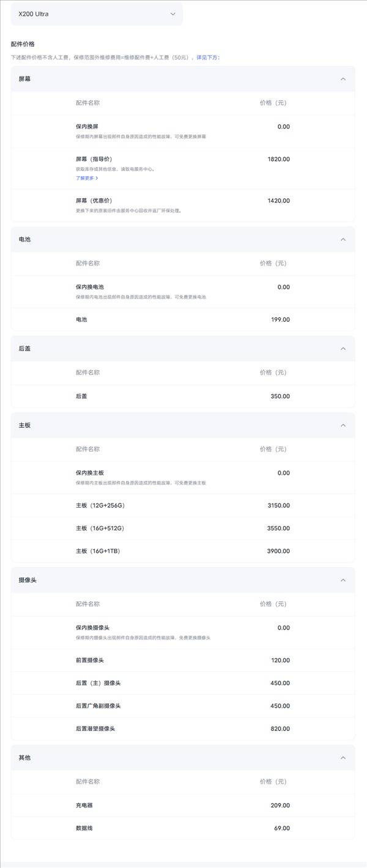Select the 屏幕（指导价） row
Image resolution: width=367 pixels, height=868 pixels.
(x=183, y=168)
